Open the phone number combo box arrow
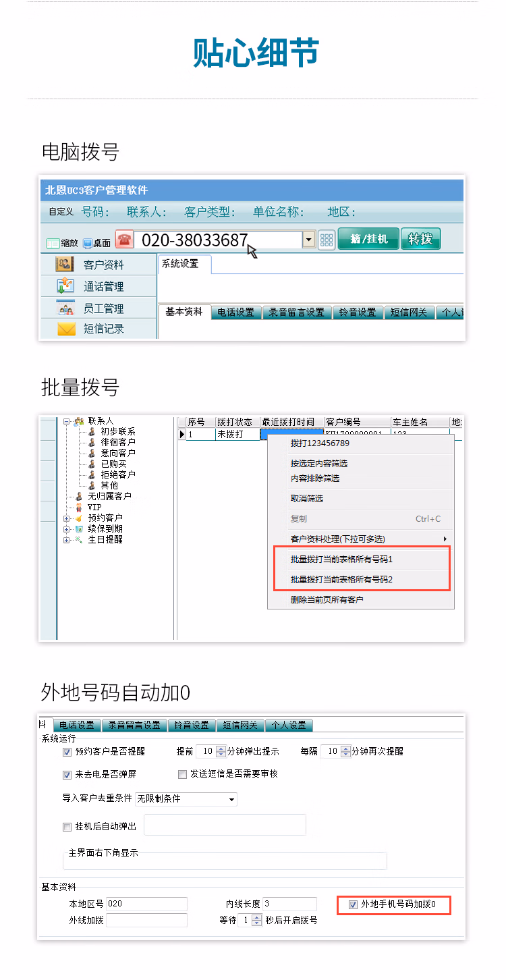This screenshot has width=506, height=980. pos(309,240)
